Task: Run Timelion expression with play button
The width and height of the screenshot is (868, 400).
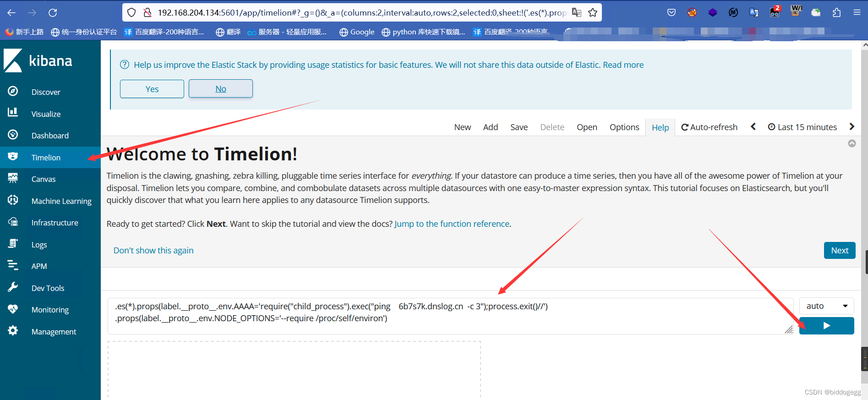Action: 826,326
